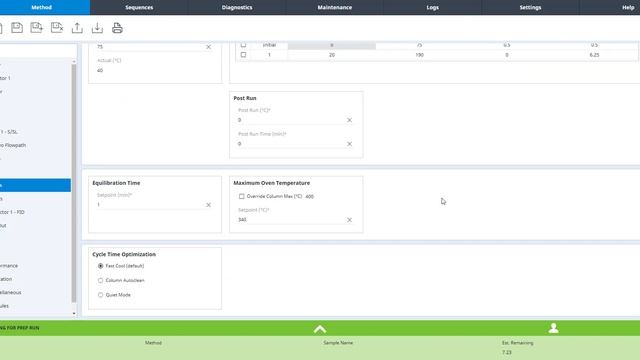The image size is (640, 360).
Task: Edit the Post Run temperature field
Action: coord(291,120)
